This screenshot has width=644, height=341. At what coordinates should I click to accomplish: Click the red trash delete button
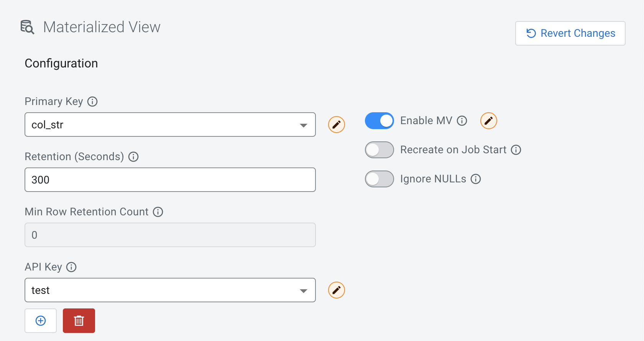(x=79, y=321)
